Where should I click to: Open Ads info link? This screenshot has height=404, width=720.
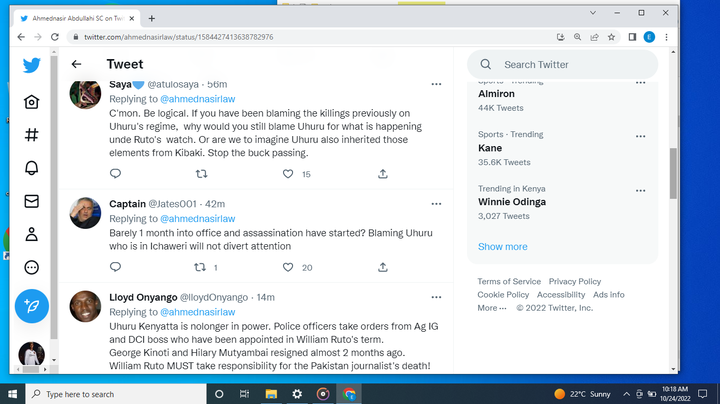click(609, 295)
